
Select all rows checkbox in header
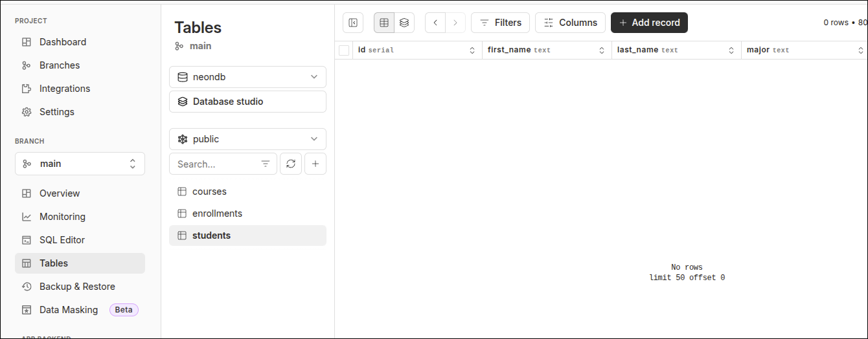click(344, 50)
